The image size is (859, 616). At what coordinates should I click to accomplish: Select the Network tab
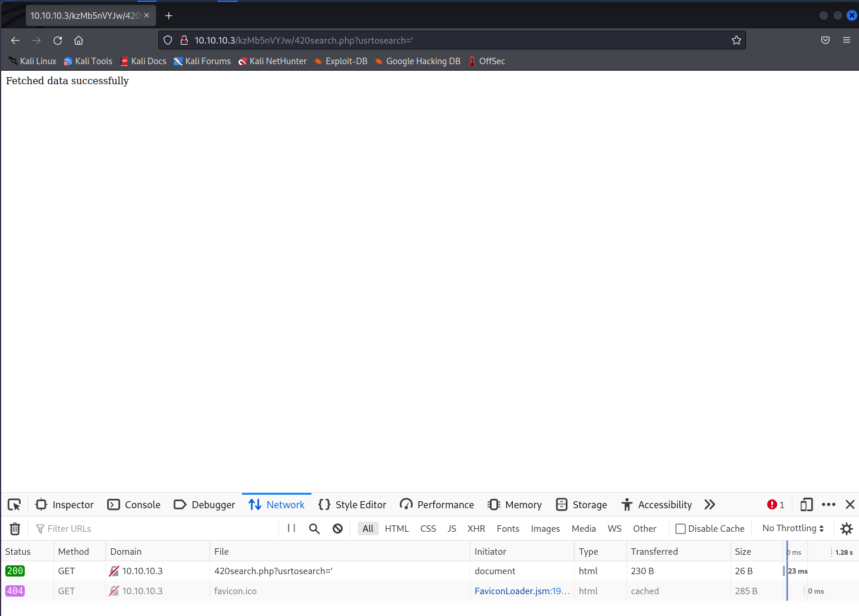tap(277, 505)
